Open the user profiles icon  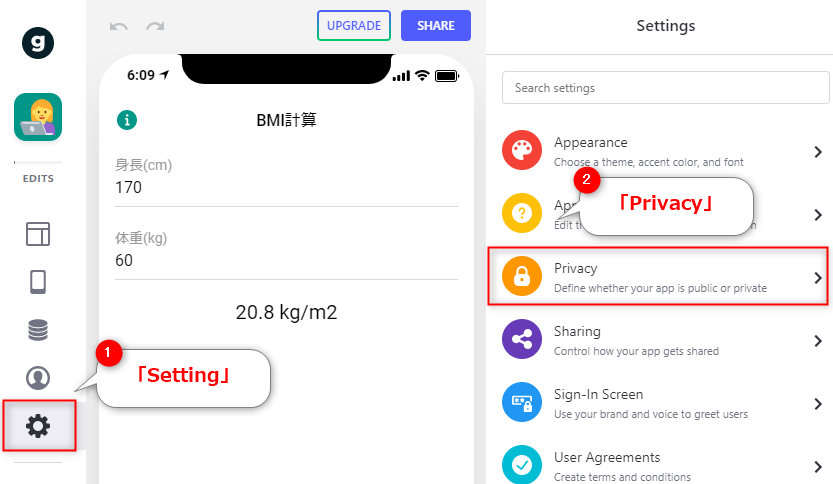point(38,378)
